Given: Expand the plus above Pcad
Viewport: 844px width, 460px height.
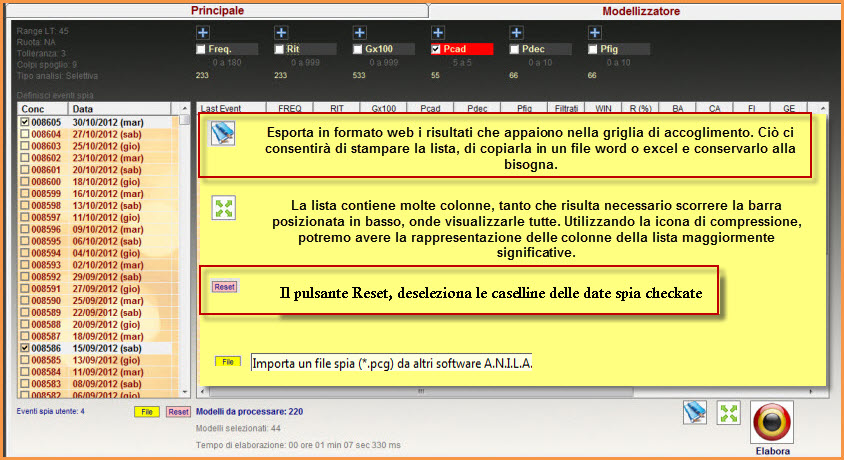Looking at the screenshot, I should pos(436,33).
